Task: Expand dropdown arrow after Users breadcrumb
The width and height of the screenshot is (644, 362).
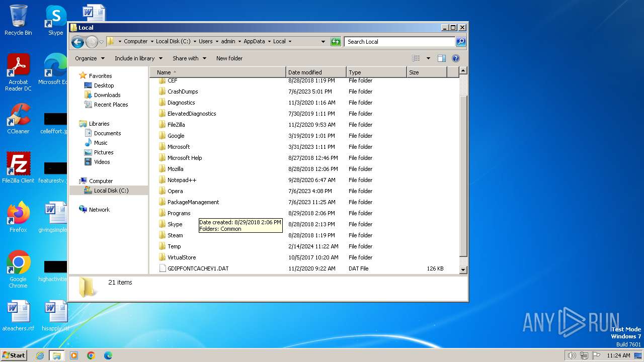Action: coord(216,42)
